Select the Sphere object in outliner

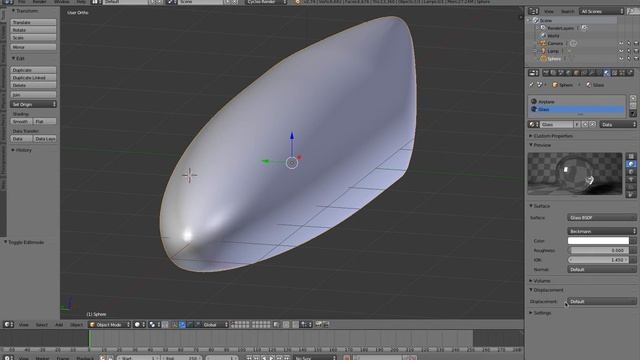click(553, 59)
